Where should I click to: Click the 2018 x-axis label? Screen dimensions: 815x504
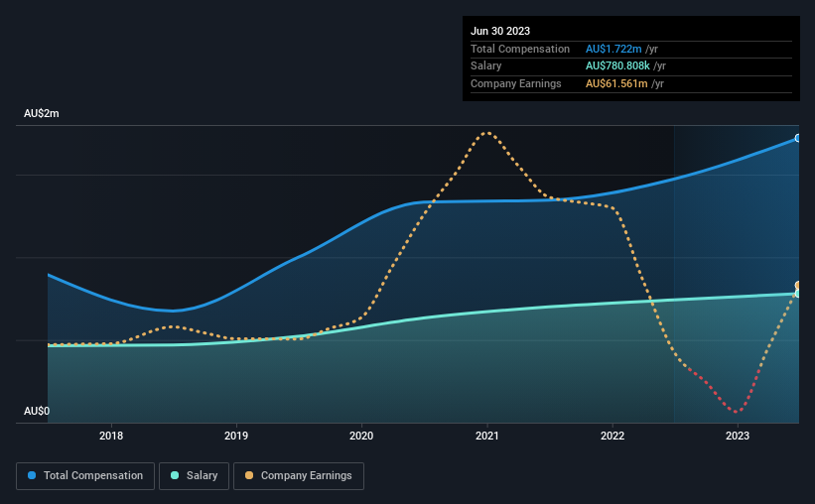click(x=111, y=436)
